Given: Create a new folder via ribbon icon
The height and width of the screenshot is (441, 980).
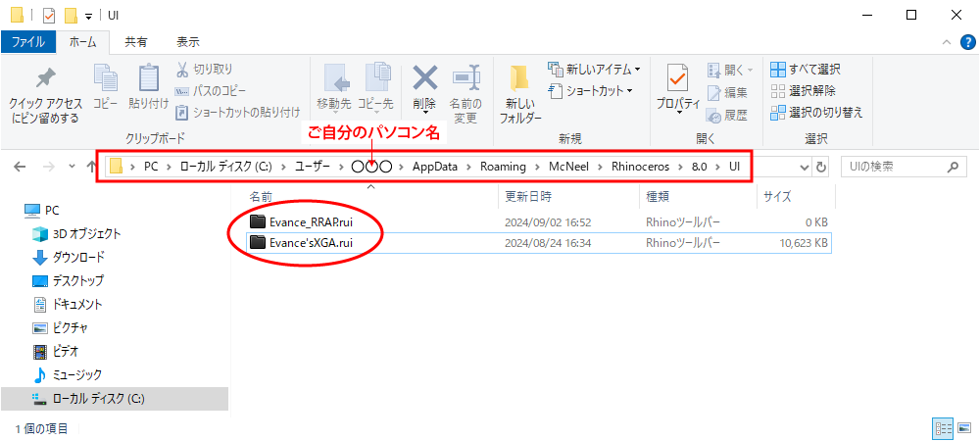Looking at the screenshot, I should click(520, 93).
